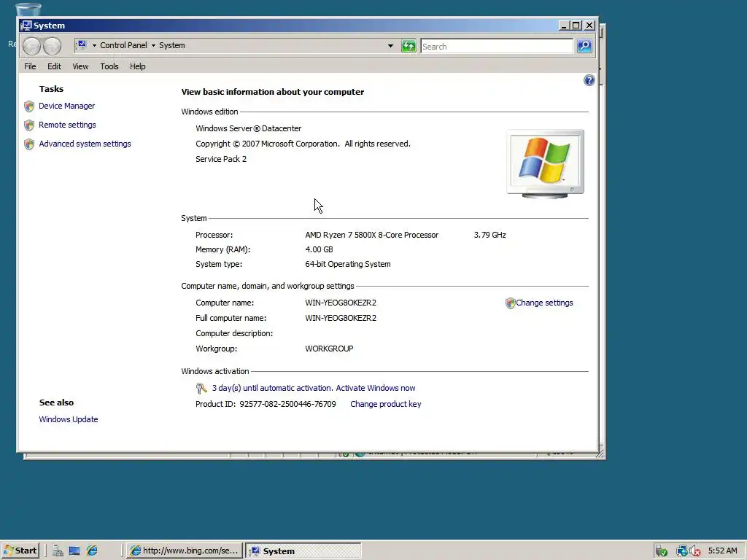This screenshot has height=560, width=747.
Task: Click the Safely Remove Hardware tray icon
Action: (x=661, y=551)
